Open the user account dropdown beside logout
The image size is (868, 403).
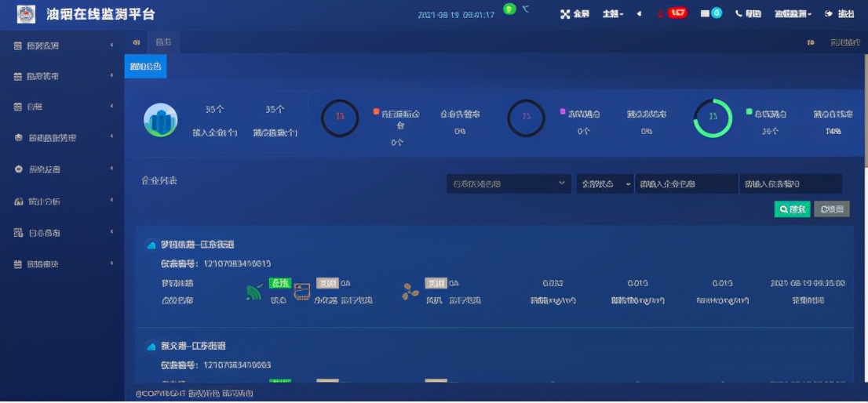click(x=793, y=14)
